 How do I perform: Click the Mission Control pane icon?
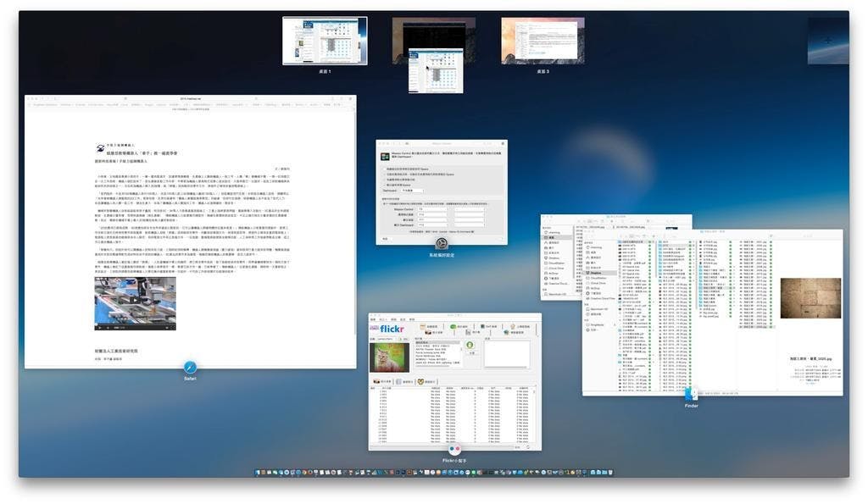coord(386,157)
